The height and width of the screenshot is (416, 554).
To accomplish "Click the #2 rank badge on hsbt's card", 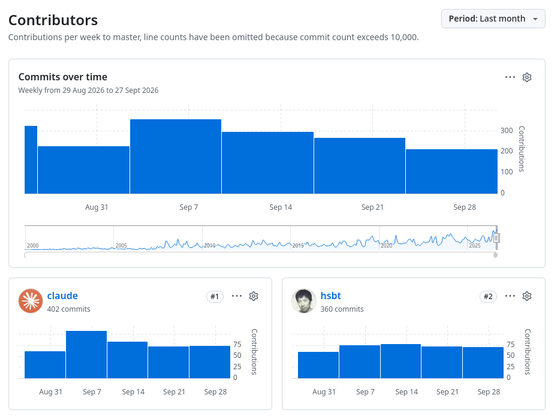I will 488,296.
